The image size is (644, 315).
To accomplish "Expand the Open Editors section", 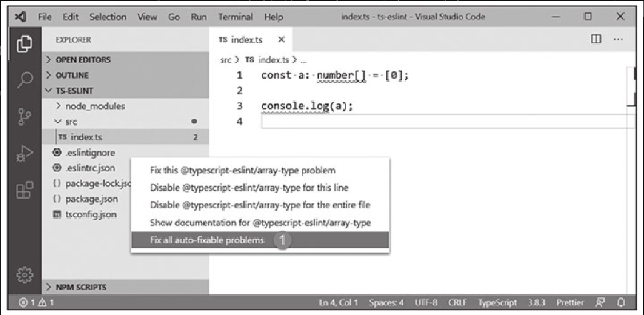I will pyautogui.click(x=125, y=59).
